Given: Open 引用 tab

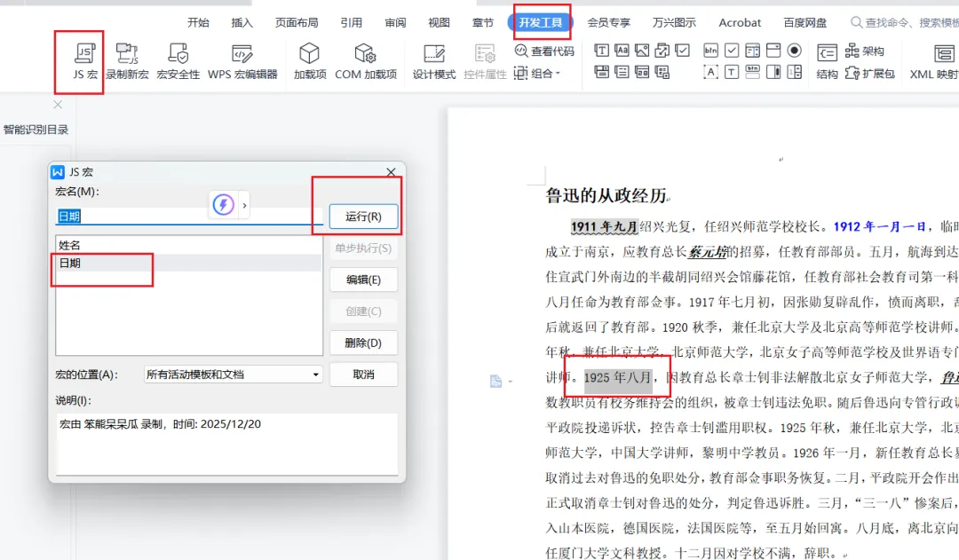Looking at the screenshot, I should pos(351,22).
